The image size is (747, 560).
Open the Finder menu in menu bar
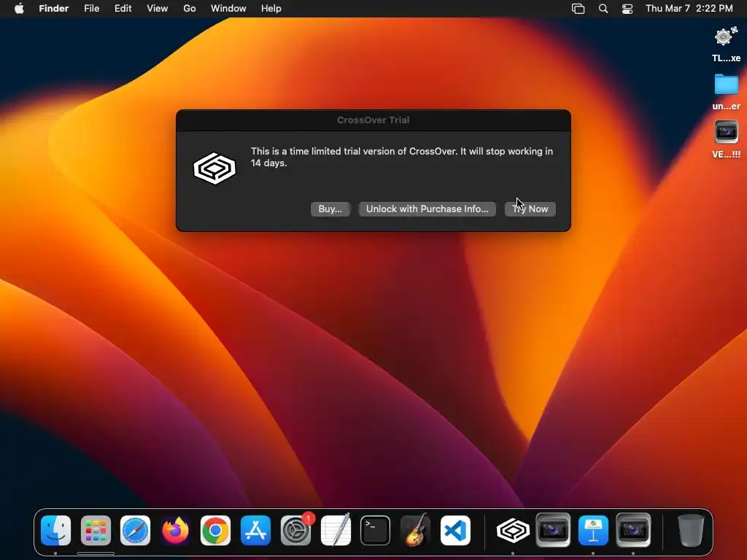(x=54, y=9)
